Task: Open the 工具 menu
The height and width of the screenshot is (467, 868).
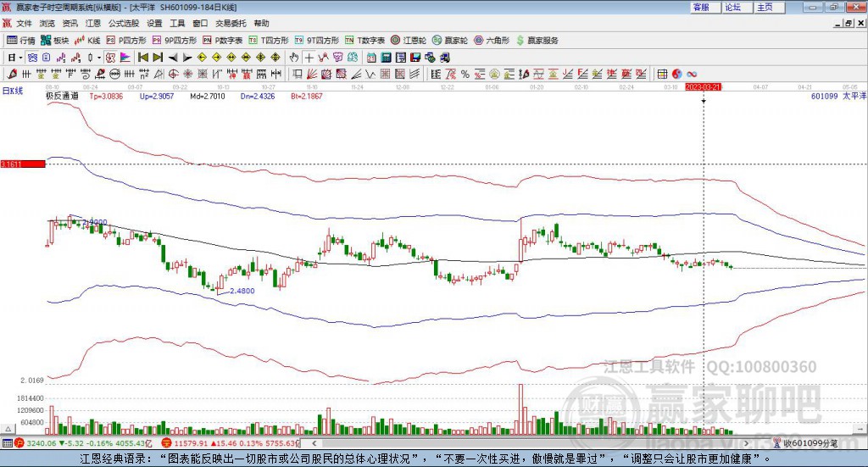Action: (177, 23)
